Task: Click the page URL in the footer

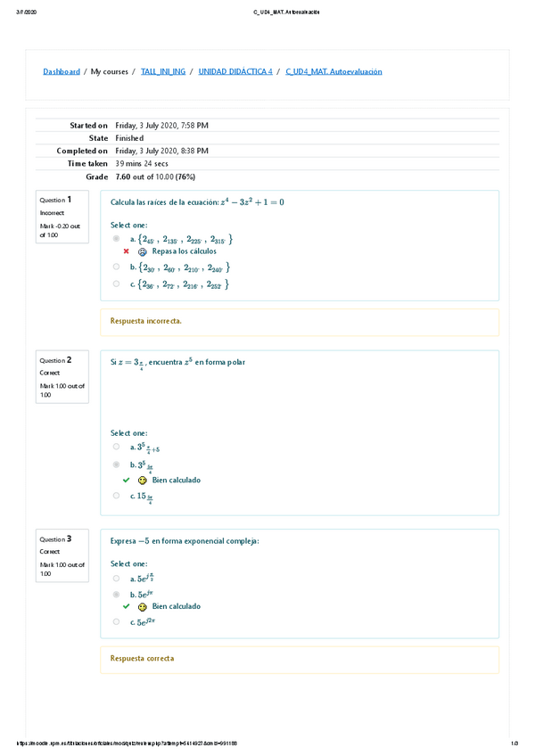Action: coord(127,744)
